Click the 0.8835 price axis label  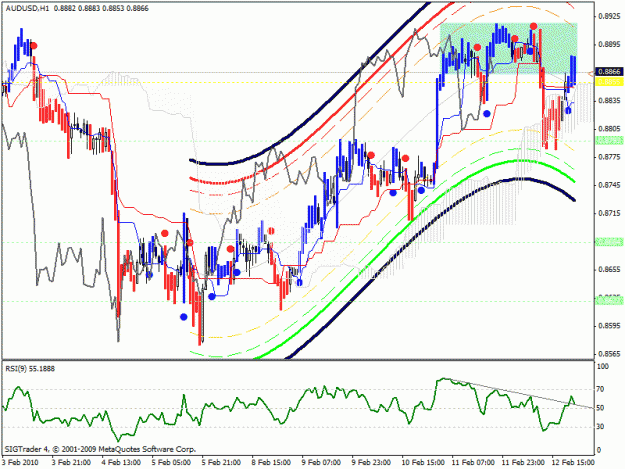[610, 100]
